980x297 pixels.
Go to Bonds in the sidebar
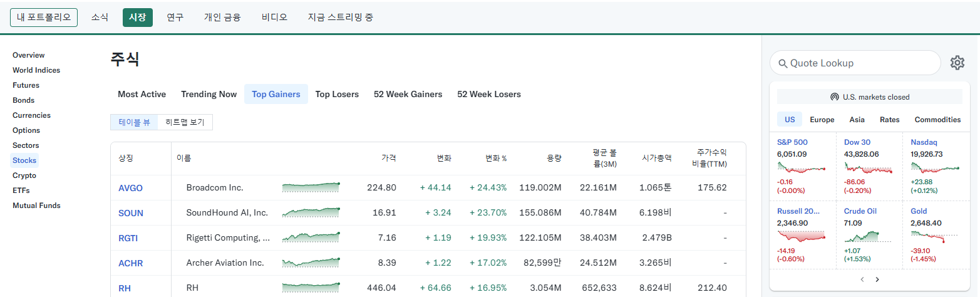pyautogui.click(x=24, y=100)
